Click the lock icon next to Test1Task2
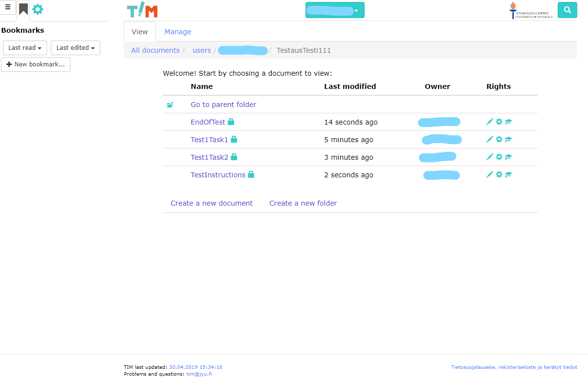This screenshot has height=381, width=588. click(x=234, y=157)
